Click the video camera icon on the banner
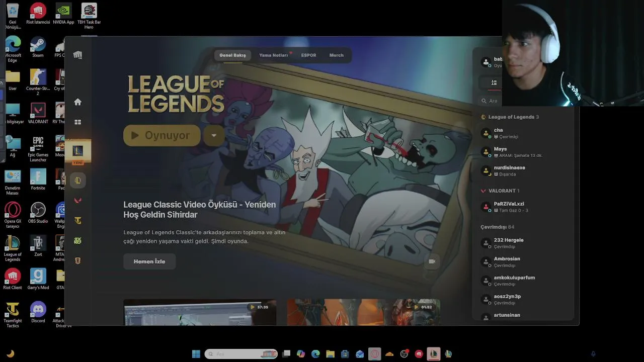Viewport: 644px width, 362px height. [432, 261]
